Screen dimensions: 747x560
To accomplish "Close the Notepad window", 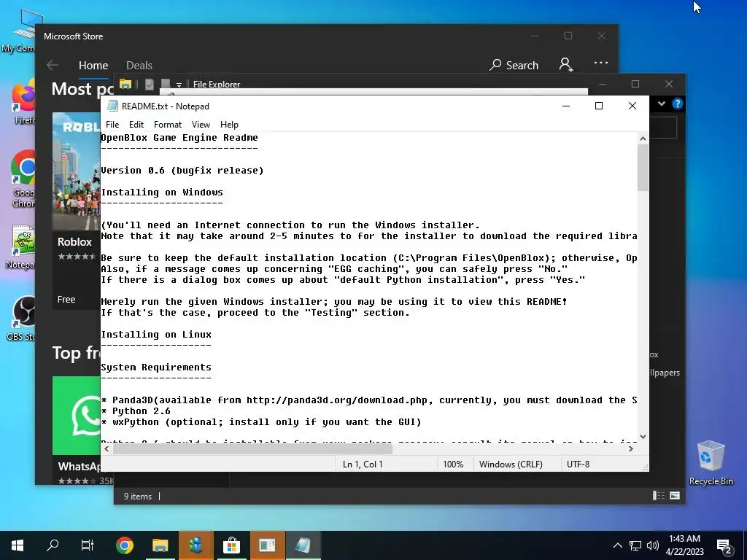I will pyautogui.click(x=632, y=106).
